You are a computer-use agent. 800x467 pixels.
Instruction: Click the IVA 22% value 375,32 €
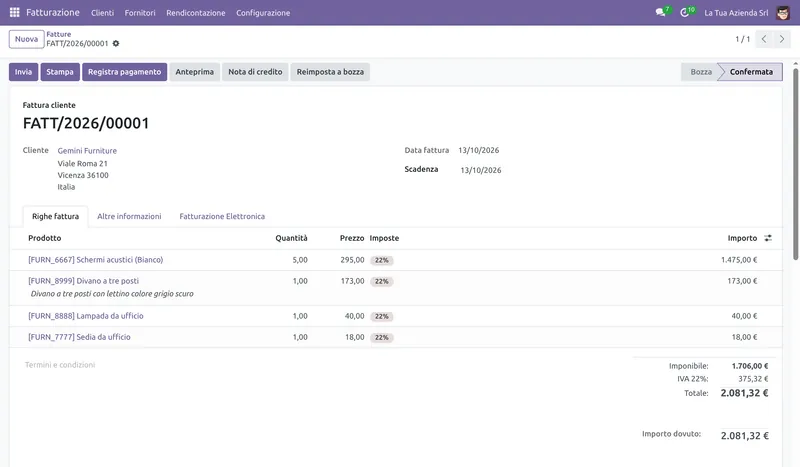pos(753,379)
